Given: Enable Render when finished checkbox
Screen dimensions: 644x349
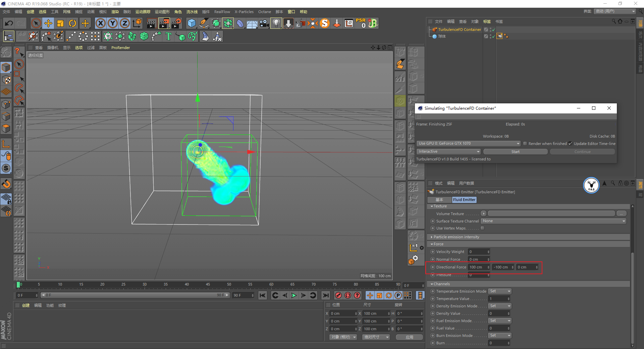Looking at the screenshot, I should pyautogui.click(x=525, y=144).
